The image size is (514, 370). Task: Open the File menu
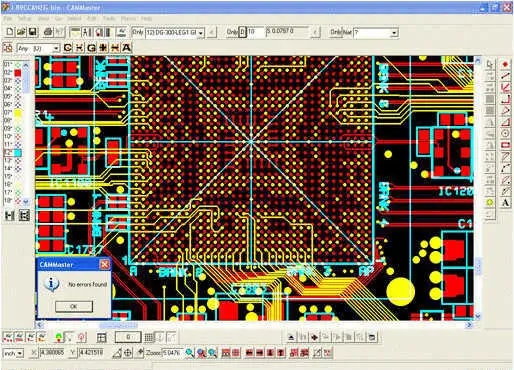(7, 19)
